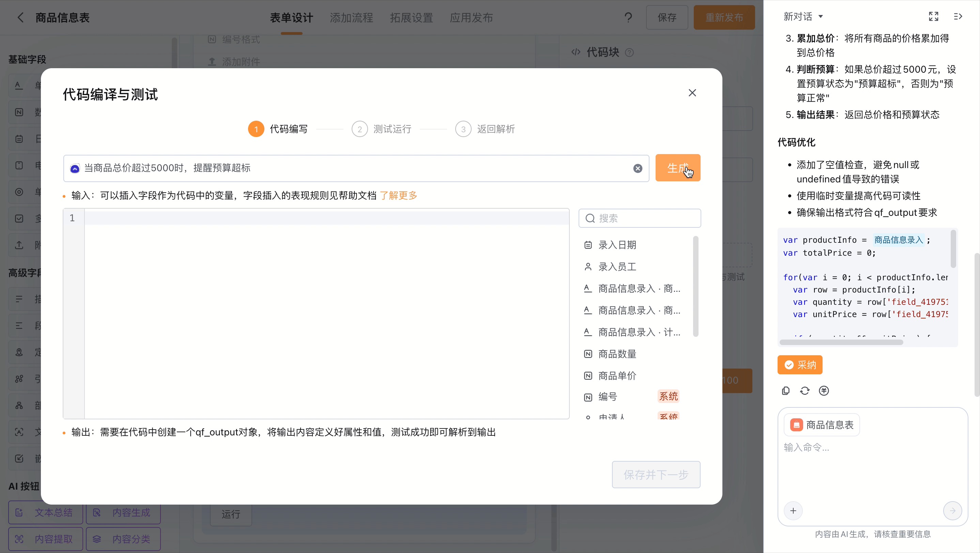
Task: Collapse the AI chat side panel
Action: tap(958, 16)
